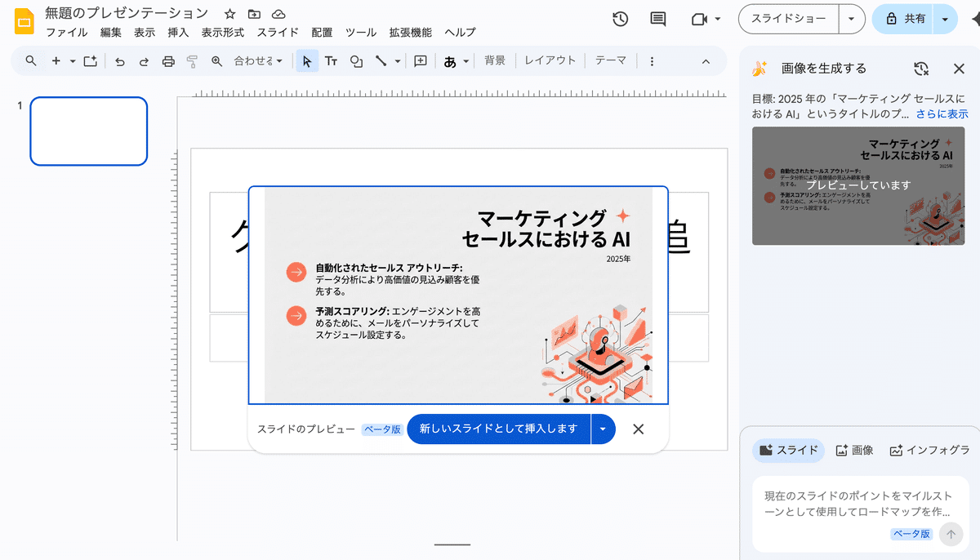Viewport: 980px width, 560px height.
Task: Click the print icon in toolbar
Action: pyautogui.click(x=168, y=61)
